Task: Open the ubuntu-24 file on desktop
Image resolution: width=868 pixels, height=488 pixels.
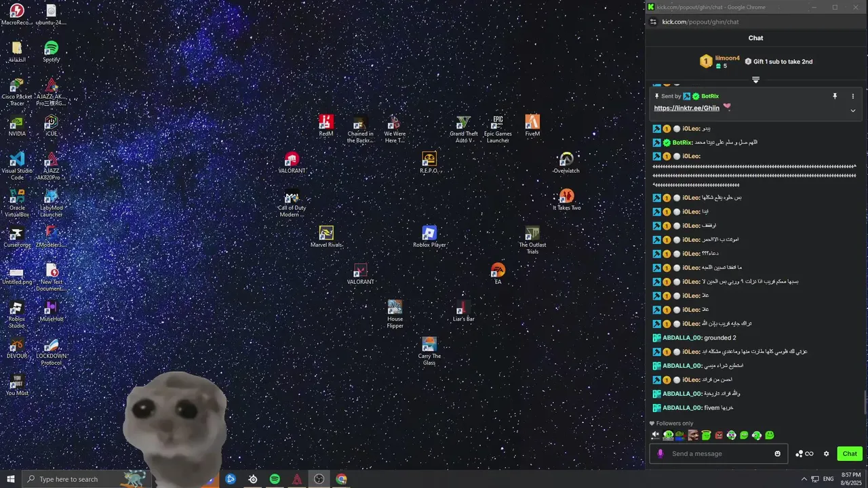Action: coord(51,14)
